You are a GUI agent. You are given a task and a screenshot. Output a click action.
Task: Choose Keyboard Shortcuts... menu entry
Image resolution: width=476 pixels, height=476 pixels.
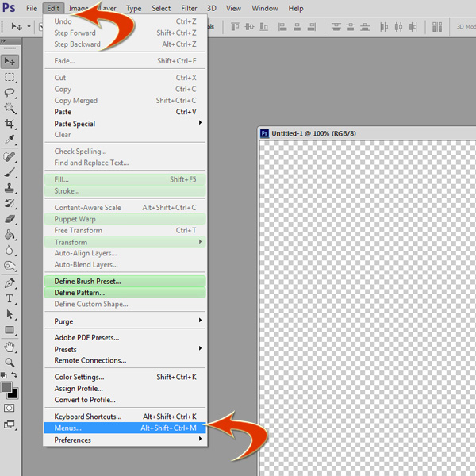tap(125, 416)
